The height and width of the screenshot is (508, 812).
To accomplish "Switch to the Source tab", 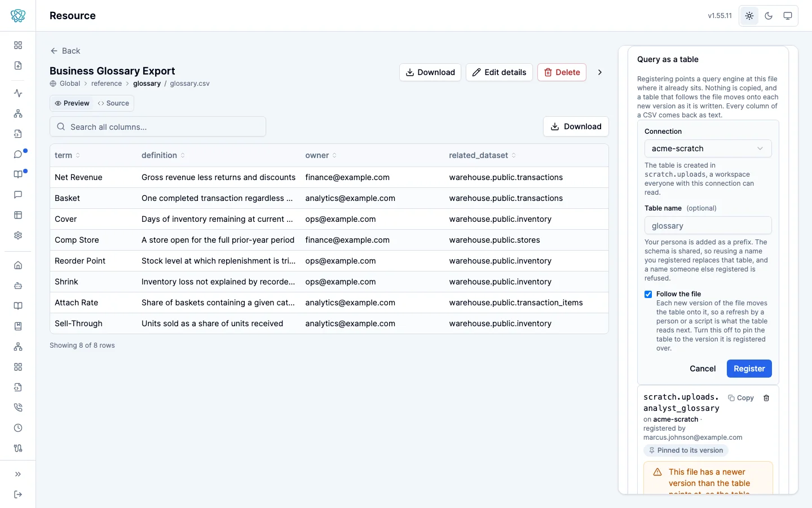I will 113,103.
